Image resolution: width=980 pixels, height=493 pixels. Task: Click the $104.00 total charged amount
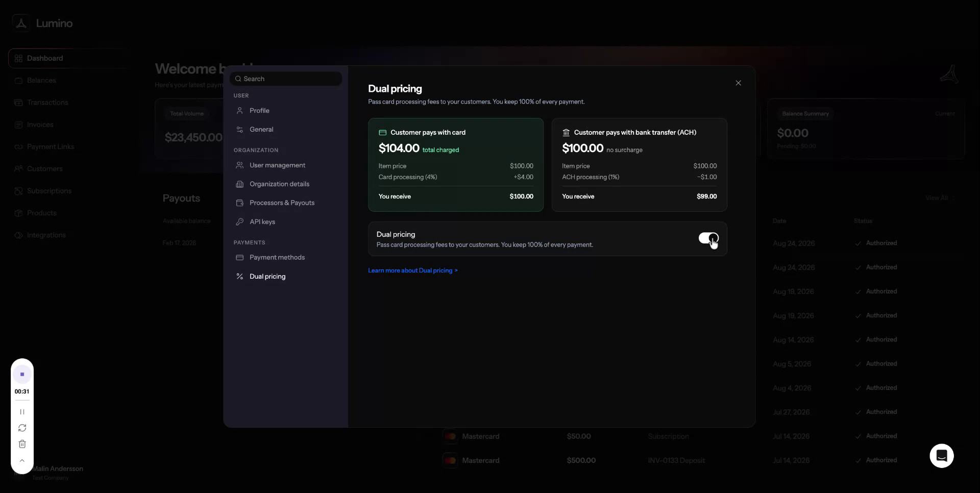point(399,149)
